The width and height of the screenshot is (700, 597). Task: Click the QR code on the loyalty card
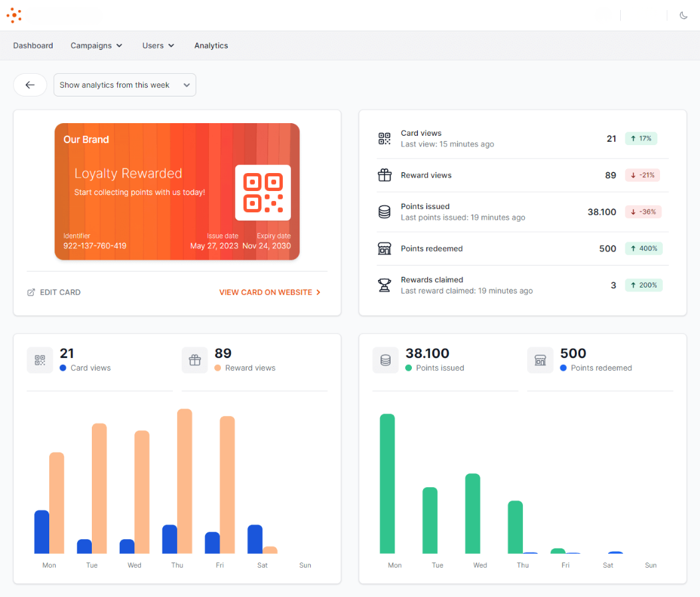click(x=263, y=192)
